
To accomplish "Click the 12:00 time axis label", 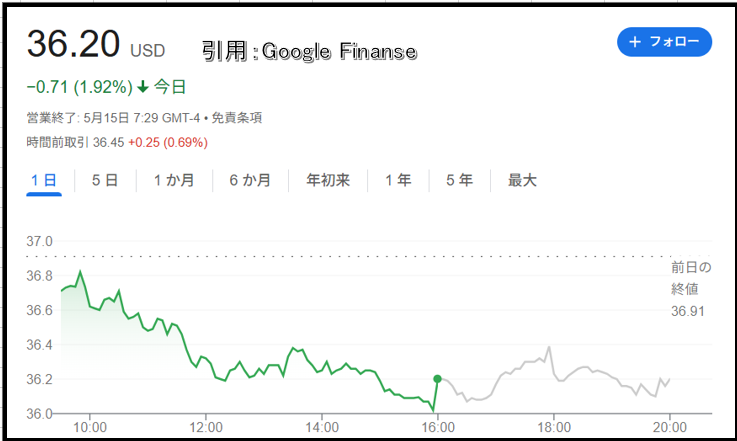I will pos(206,427).
